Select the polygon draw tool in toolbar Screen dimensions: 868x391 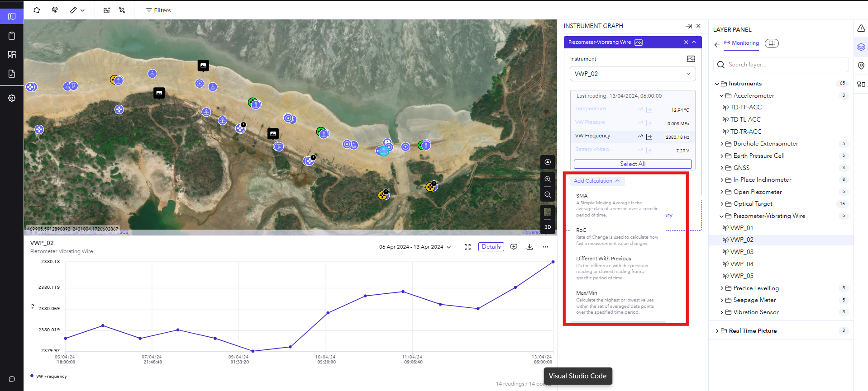tap(37, 10)
